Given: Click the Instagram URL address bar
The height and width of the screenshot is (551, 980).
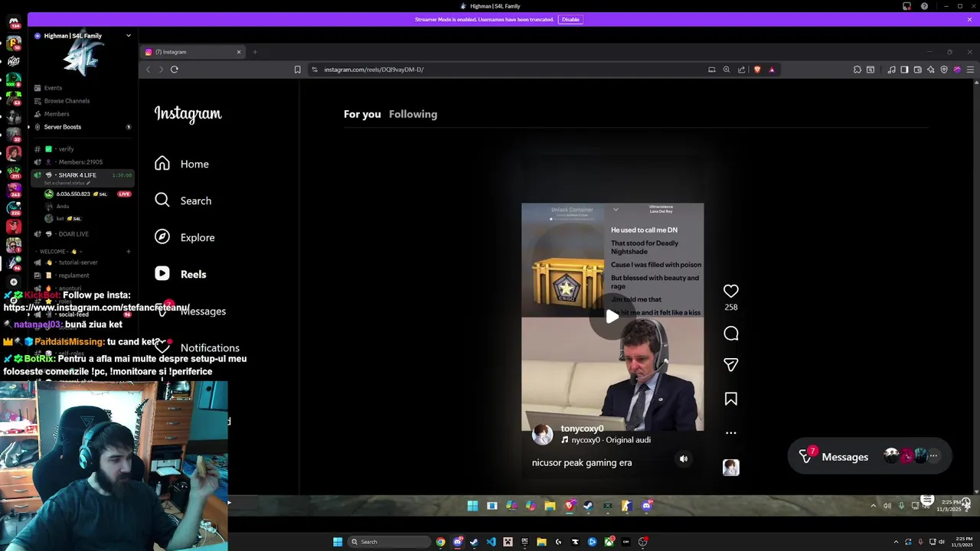Looking at the screenshot, I should (505, 70).
